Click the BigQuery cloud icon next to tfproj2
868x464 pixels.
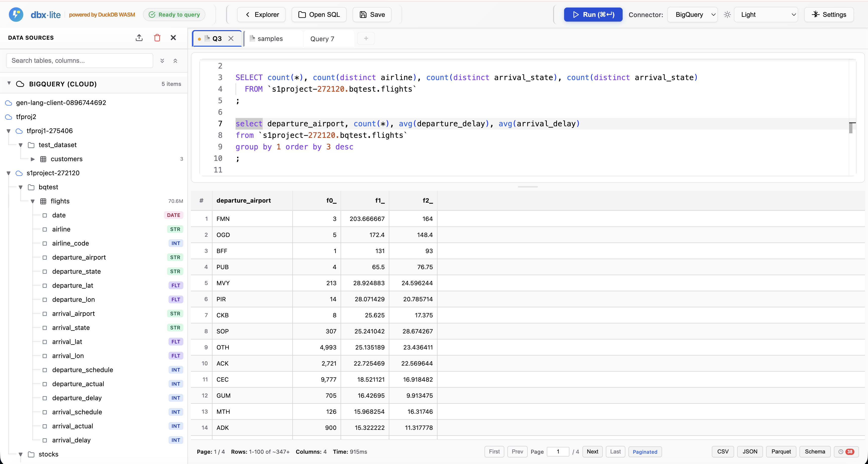[x=8, y=117]
